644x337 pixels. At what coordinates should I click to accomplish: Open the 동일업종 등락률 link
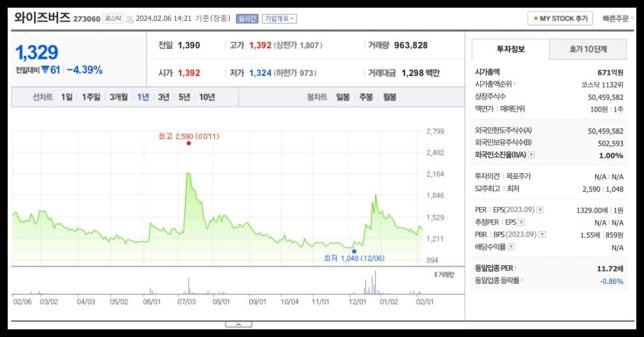(499, 280)
